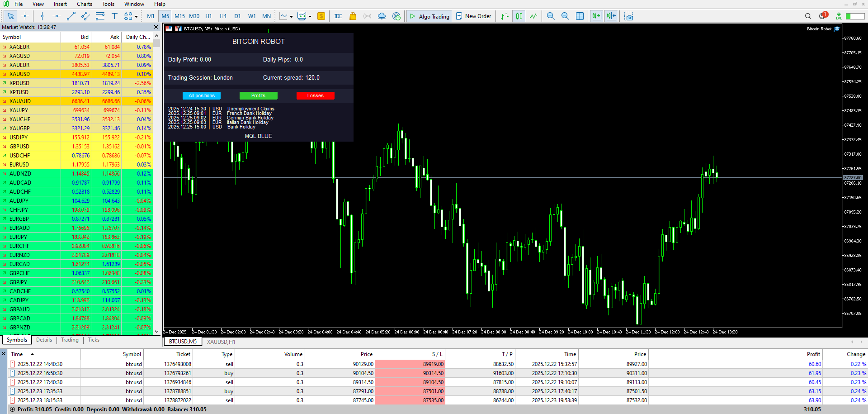Image resolution: width=868 pixels, height=414 pixels.
Task: Select the equidistant channel tool
Action: [x=85, y=16]
